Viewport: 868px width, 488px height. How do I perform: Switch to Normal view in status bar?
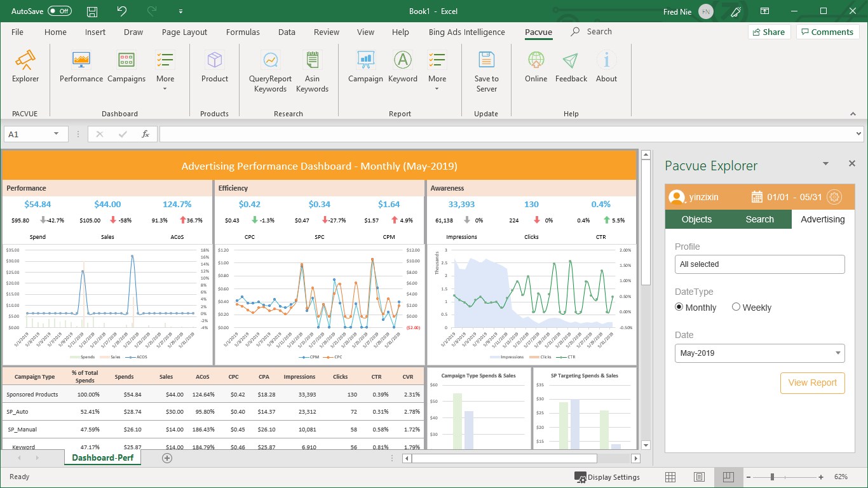(x=670, y=477)
